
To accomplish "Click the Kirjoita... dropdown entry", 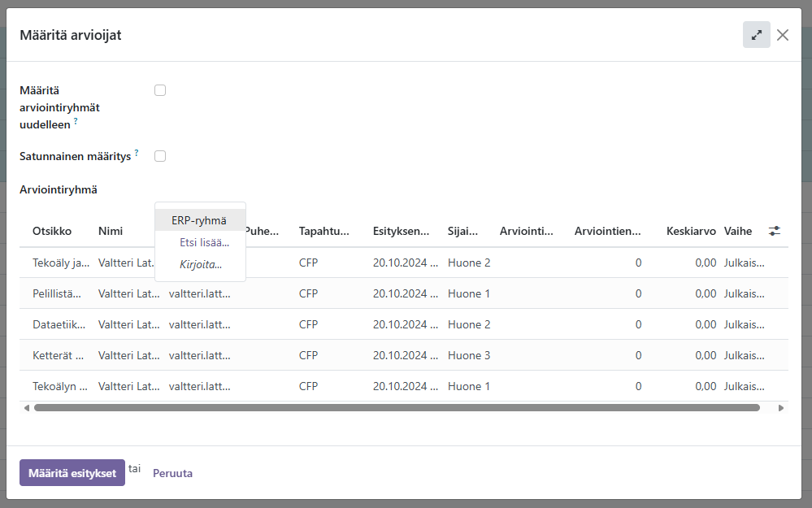I will point(201,264).
